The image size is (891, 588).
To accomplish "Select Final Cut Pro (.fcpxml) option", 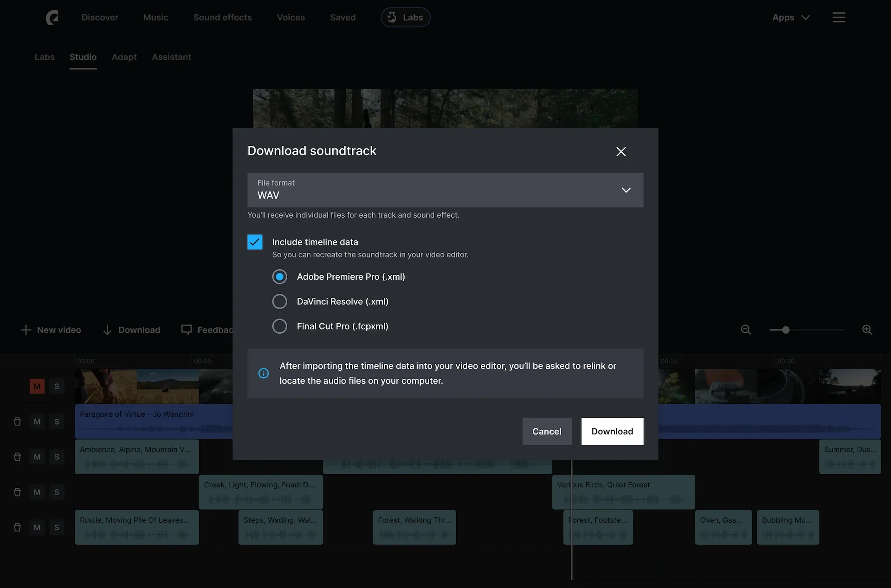I will pos(279,326).
